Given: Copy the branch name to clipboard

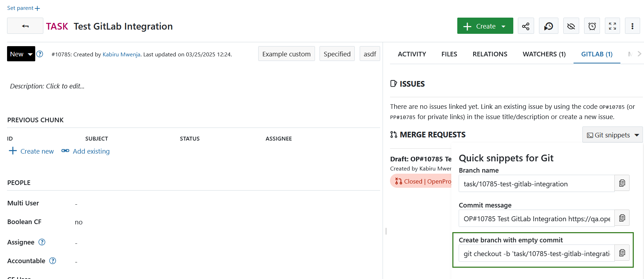Looking at the screenshot, I should (622, 183).
